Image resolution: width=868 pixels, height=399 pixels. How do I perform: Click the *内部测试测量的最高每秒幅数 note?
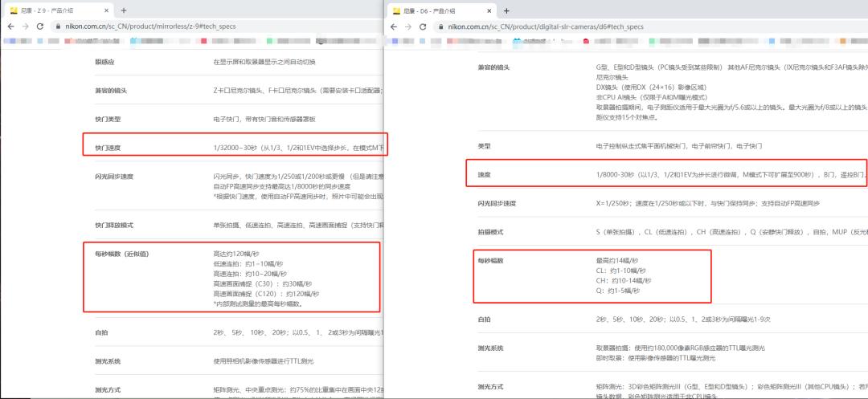tap(258, 304)
